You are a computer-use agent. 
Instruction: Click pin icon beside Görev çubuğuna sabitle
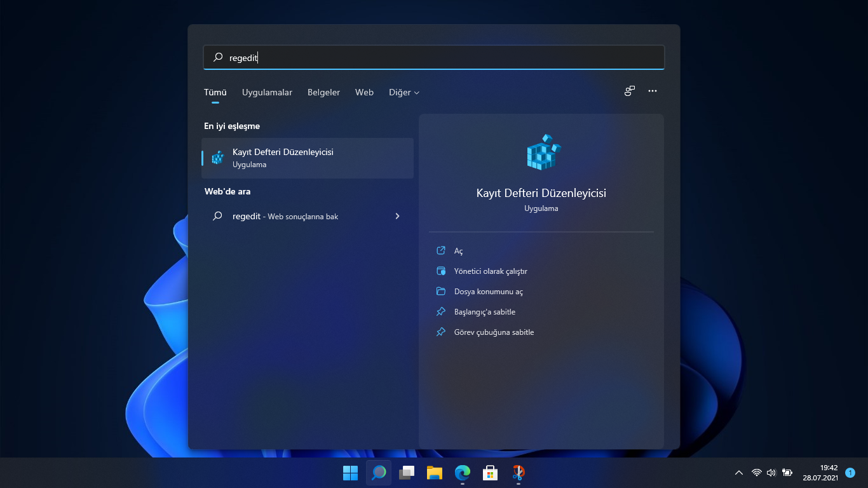click(x=441, y=332)
